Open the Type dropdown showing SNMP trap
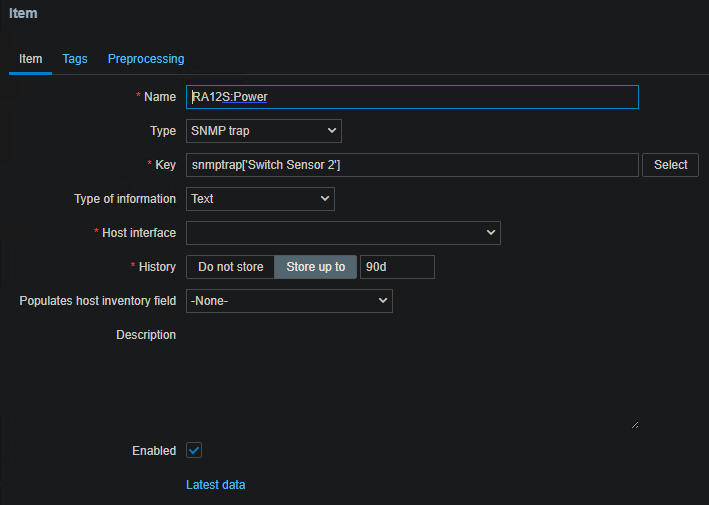 point(263,131)
